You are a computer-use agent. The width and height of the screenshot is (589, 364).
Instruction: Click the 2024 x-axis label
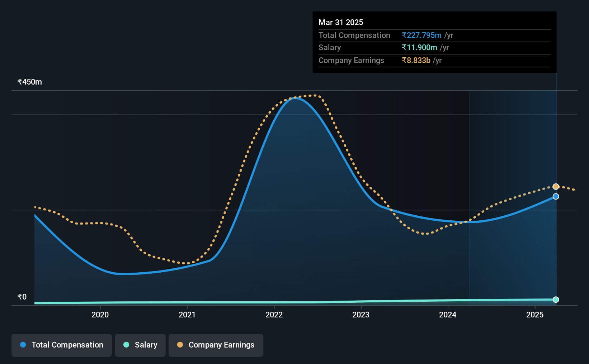(x=448, y=315)
